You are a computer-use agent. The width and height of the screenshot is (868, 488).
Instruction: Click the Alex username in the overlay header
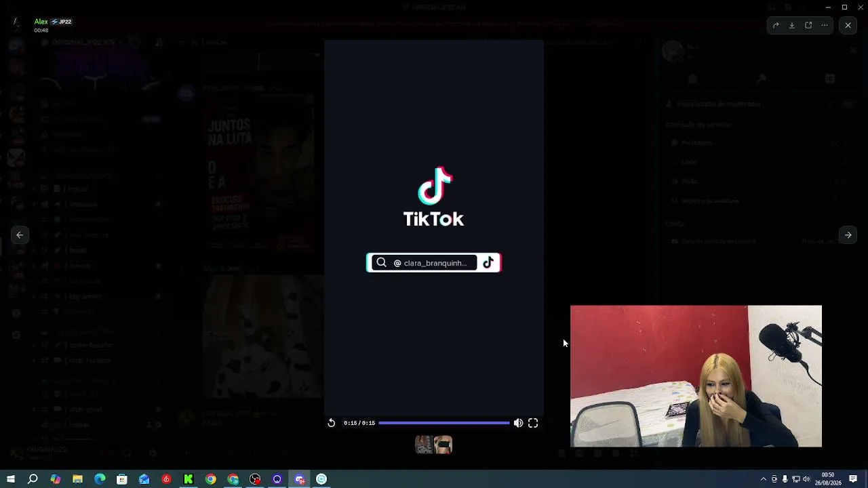41,22
